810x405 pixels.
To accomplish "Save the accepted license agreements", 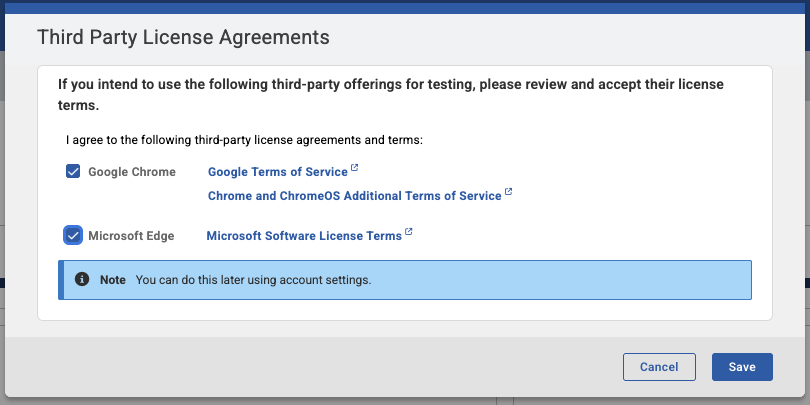I will [742, 367].
